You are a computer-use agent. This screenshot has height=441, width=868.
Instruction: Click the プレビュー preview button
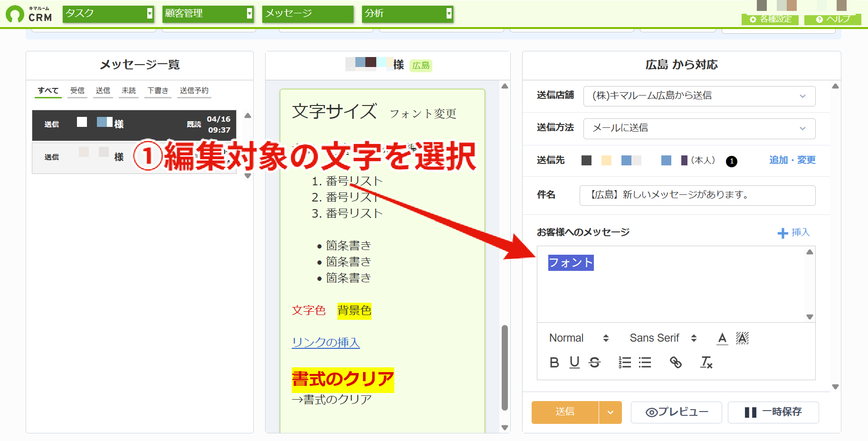(677, 412)
